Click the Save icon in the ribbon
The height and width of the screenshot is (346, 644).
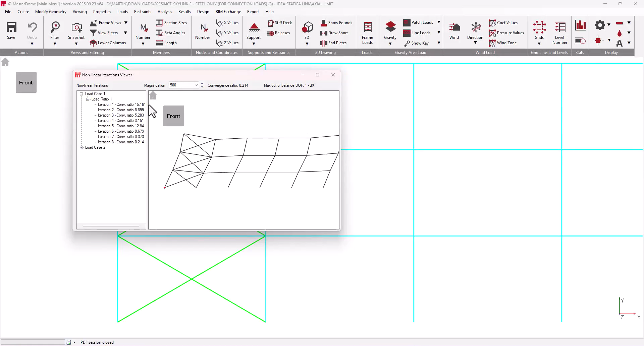click(x=11, y=27)
